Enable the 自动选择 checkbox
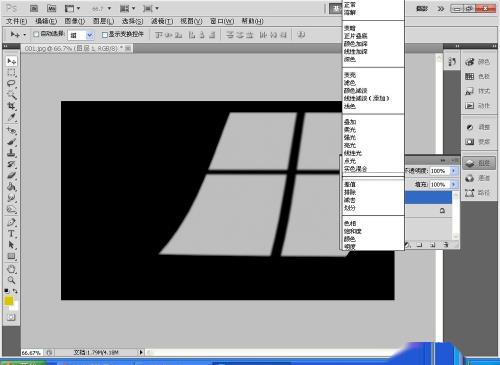The width and height of the screenshot is (500, 365). point(36,34)
